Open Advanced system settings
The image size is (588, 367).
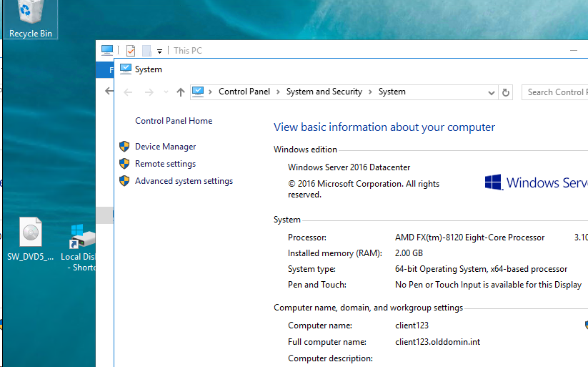point(184,181)
